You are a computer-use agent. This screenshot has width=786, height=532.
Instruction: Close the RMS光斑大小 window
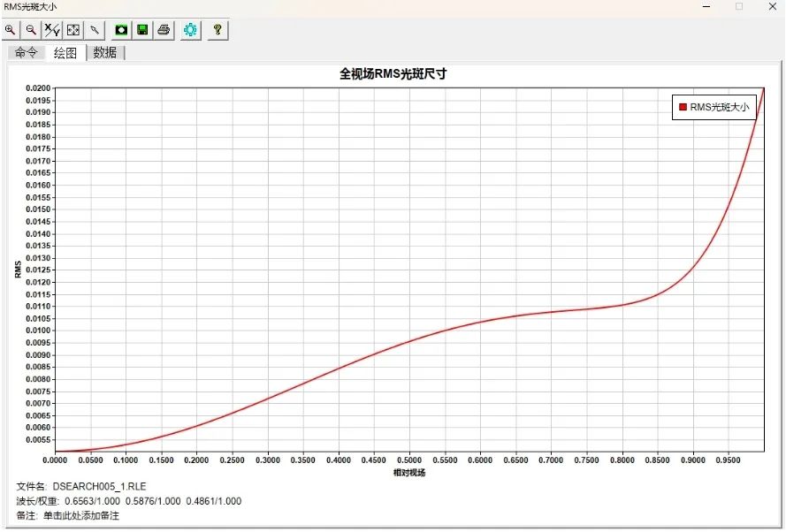tap(773, 6)
